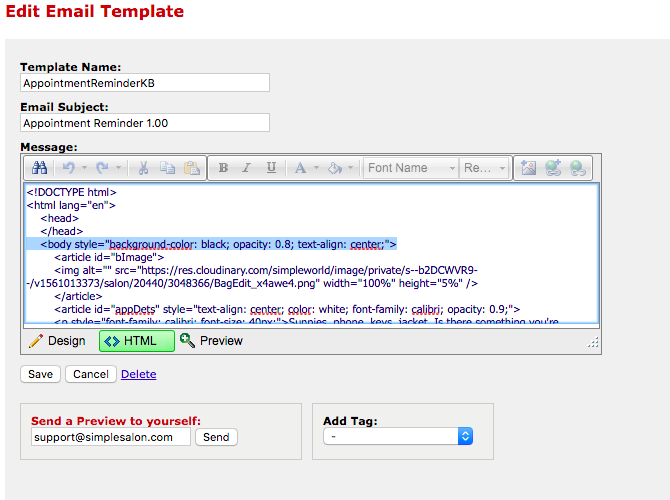Expand the redo history arrow
The image size is (670, 500).
click(118, 168)
